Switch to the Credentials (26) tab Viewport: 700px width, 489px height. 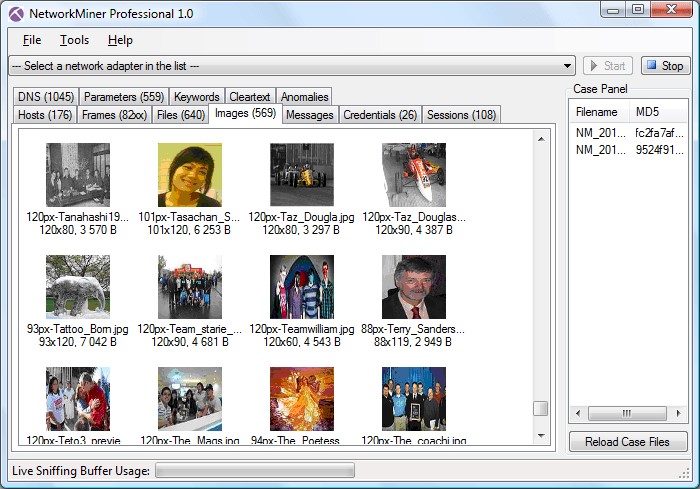pos(380,115)
